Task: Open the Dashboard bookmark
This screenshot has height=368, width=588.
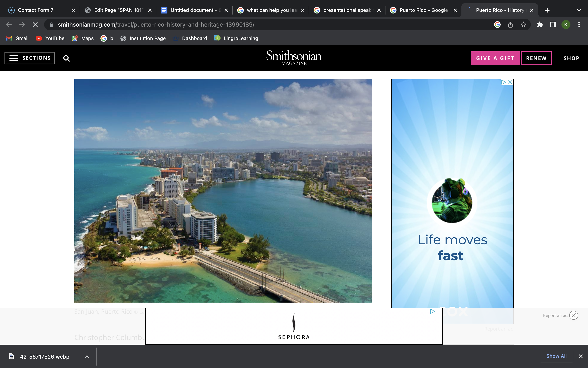Action: click(x=190, y=38)
